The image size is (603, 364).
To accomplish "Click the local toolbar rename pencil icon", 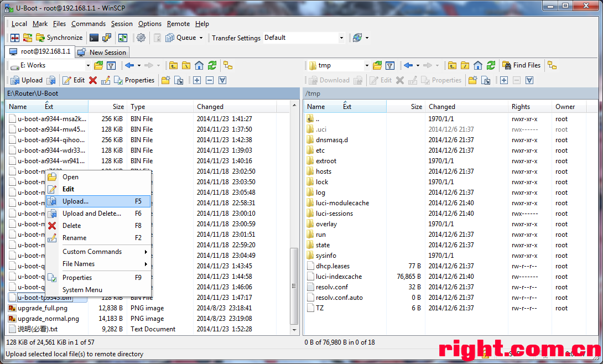I will coord(105,80).
